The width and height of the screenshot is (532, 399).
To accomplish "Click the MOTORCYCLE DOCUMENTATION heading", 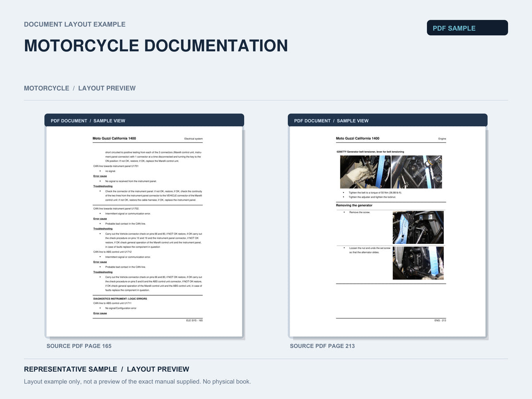I will coord(156,46).
